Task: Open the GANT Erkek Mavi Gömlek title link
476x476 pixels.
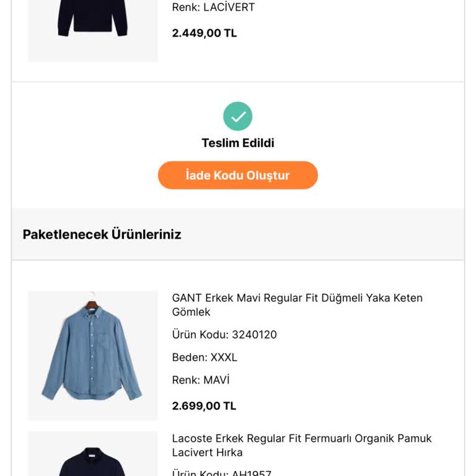Action: tap(297, 305)
